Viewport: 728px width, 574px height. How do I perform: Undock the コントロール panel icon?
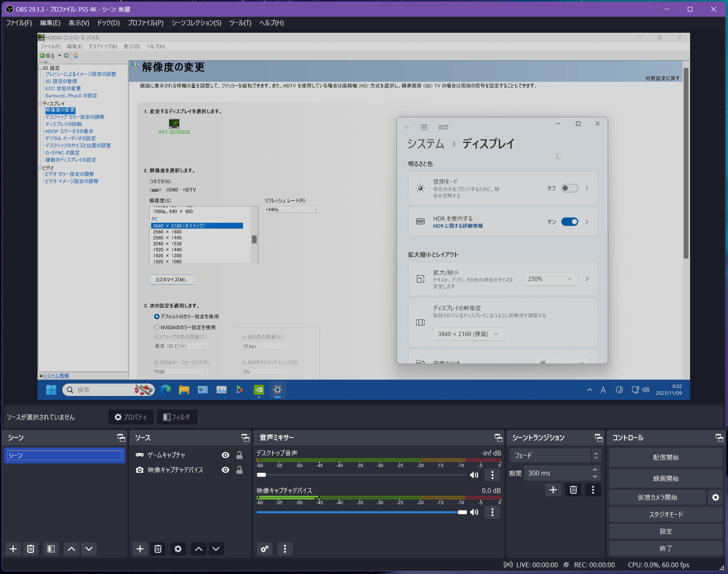coord(719,438)
